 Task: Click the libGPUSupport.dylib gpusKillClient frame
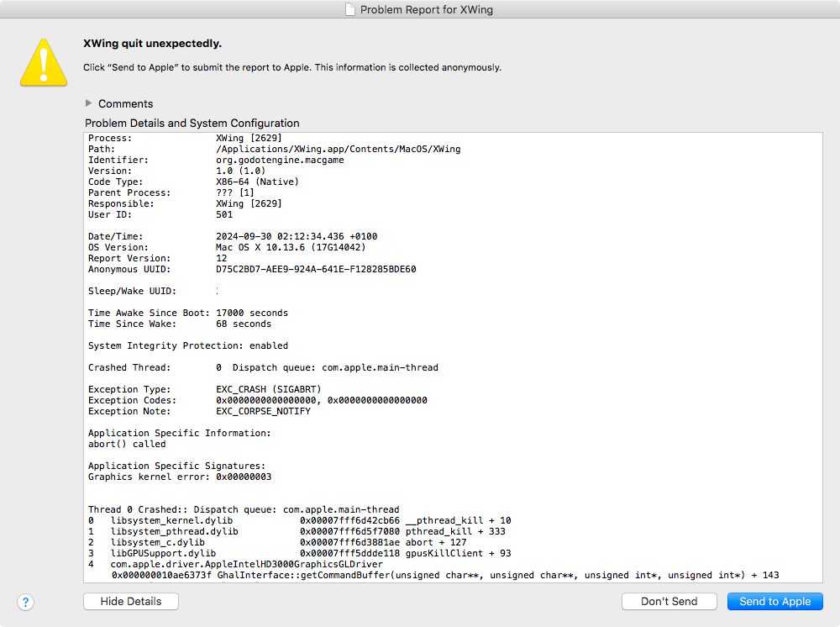(300, 553)
